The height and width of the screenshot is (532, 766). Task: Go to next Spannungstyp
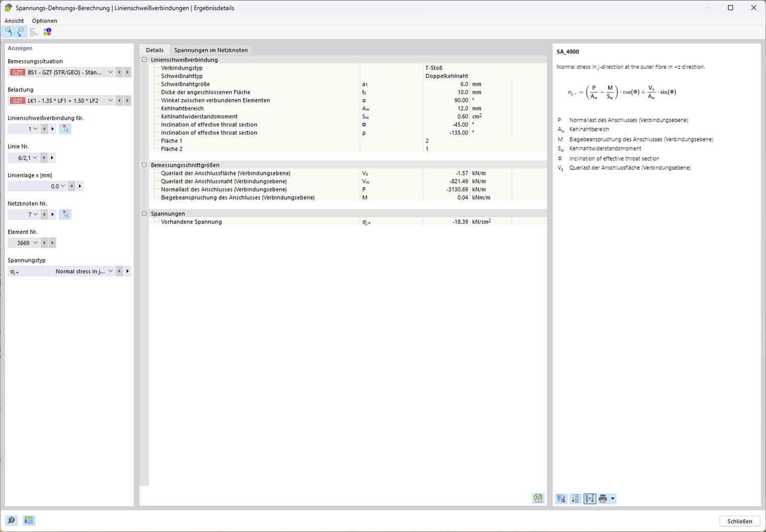click(128, 272)
